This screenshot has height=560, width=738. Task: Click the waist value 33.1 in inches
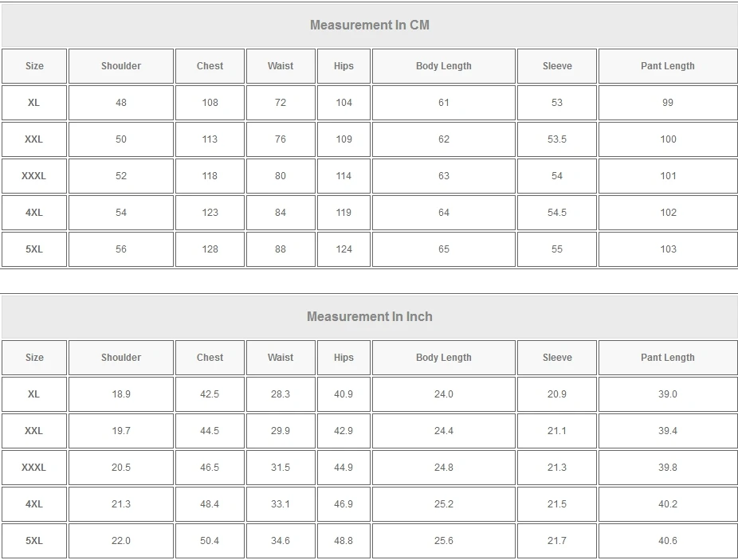pyautogui.click(x=281, y=504)
